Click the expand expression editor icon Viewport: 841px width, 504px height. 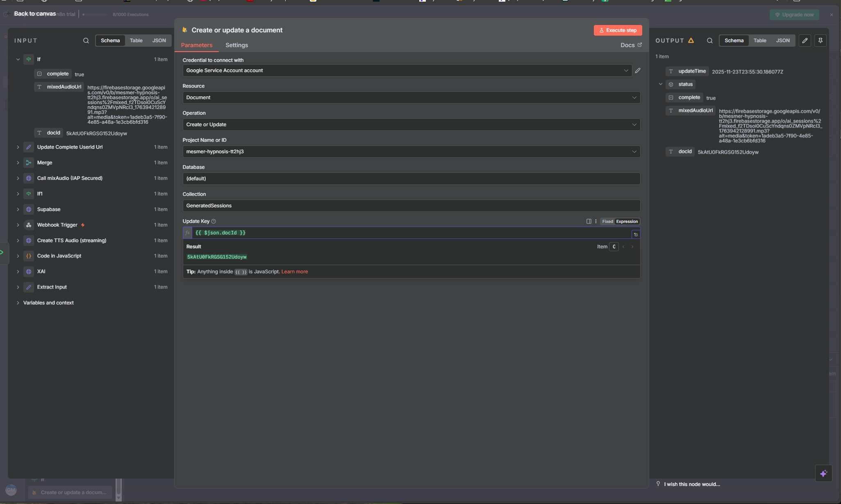coord(636,234)
